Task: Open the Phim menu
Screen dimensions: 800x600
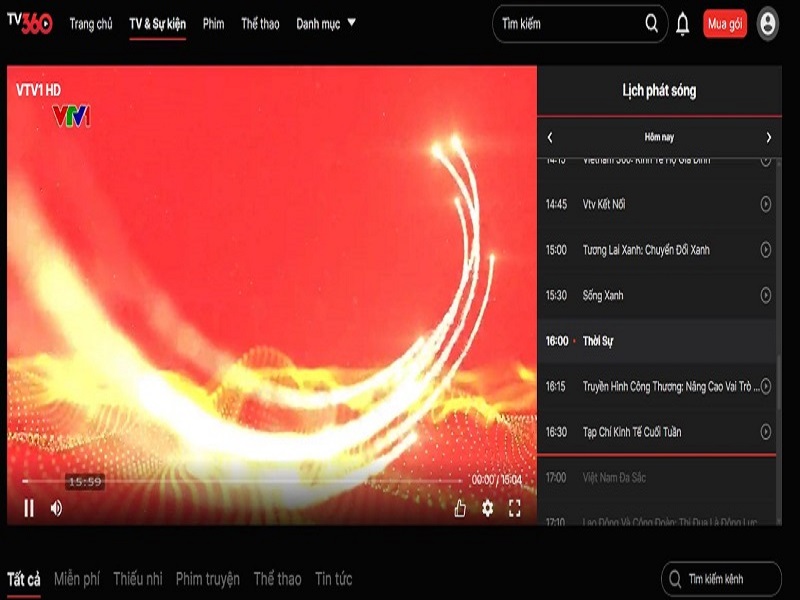Action: tap(213, 24)
